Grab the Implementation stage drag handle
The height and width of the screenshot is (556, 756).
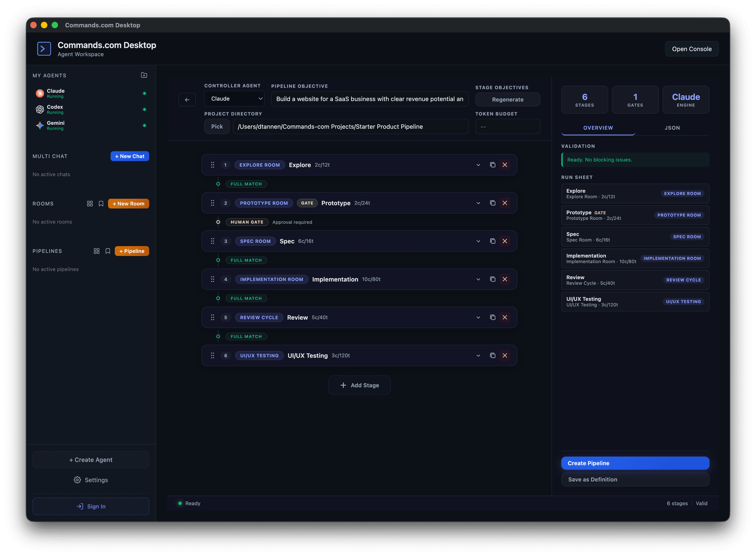point(213,279)
